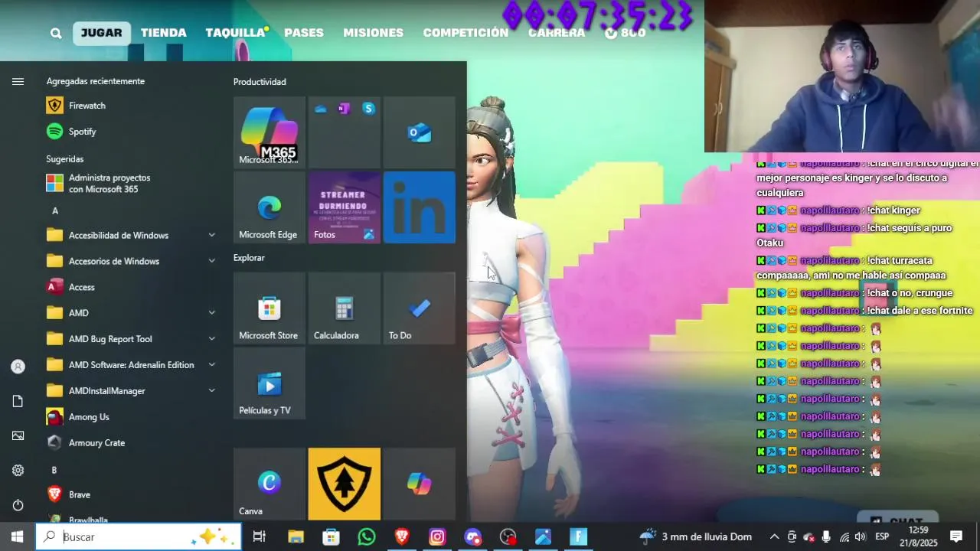The image size is (980, 551).
Task: Open the yellow Firewatch shield tile
Action: click(344, 484)
